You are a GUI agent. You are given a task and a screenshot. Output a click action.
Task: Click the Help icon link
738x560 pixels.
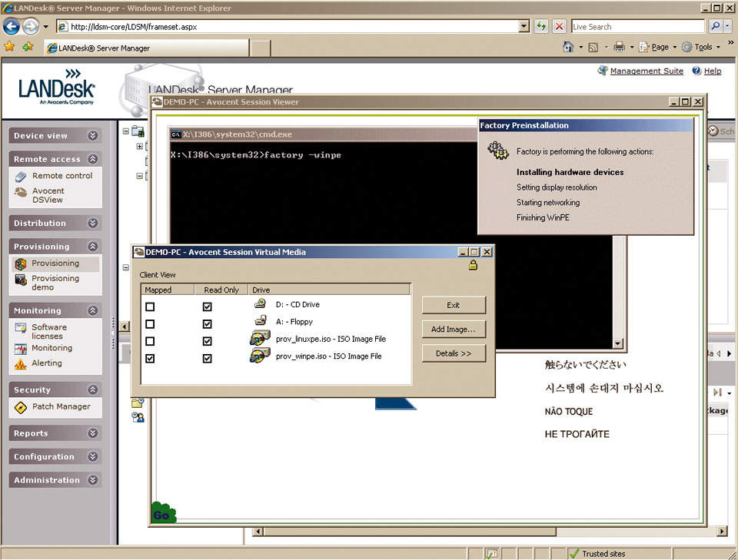pos(696,71)
